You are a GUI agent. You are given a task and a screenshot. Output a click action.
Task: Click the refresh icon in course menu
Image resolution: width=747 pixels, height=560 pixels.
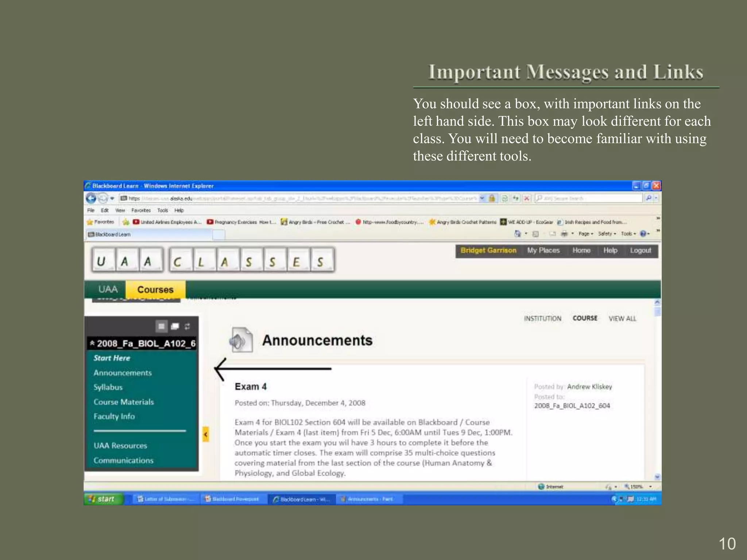pyautogui.click(x=187, y=326)
